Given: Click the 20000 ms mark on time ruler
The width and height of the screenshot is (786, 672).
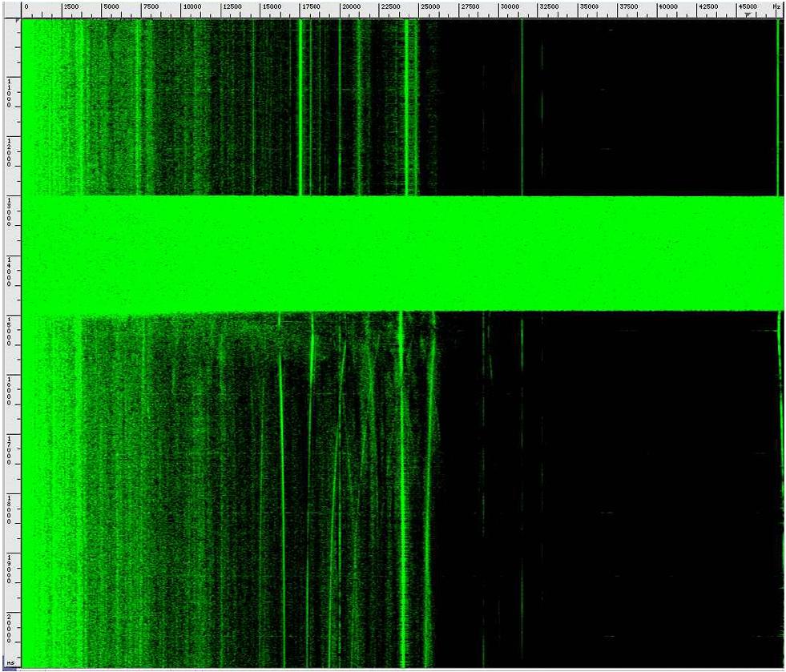Looking at the screenshot, I should pyautogui.click(x=10, y=628).
